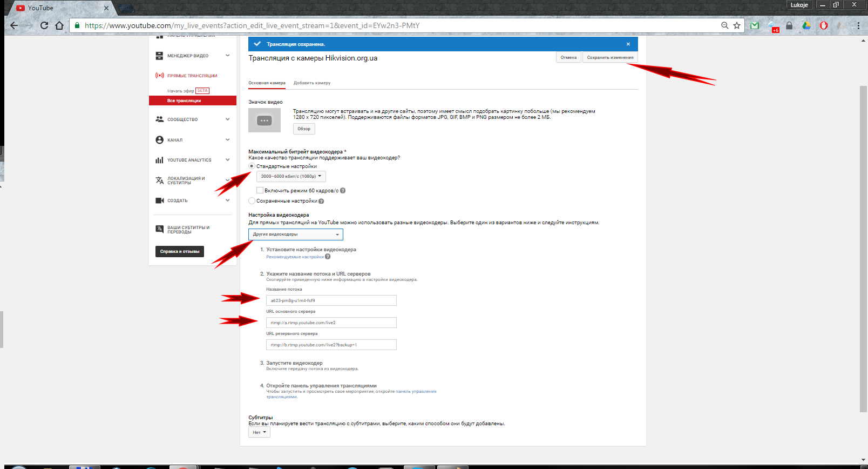
Task: Dismiss the Трансляция сохранена notification
Action: (628, 44)
